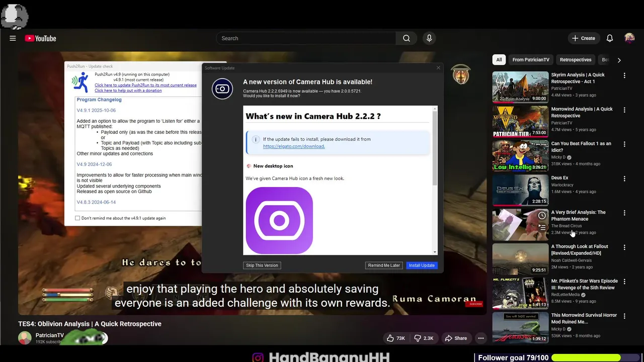Click the Share button below video
The image size is (644, 362).
click(x=456, y=338)
